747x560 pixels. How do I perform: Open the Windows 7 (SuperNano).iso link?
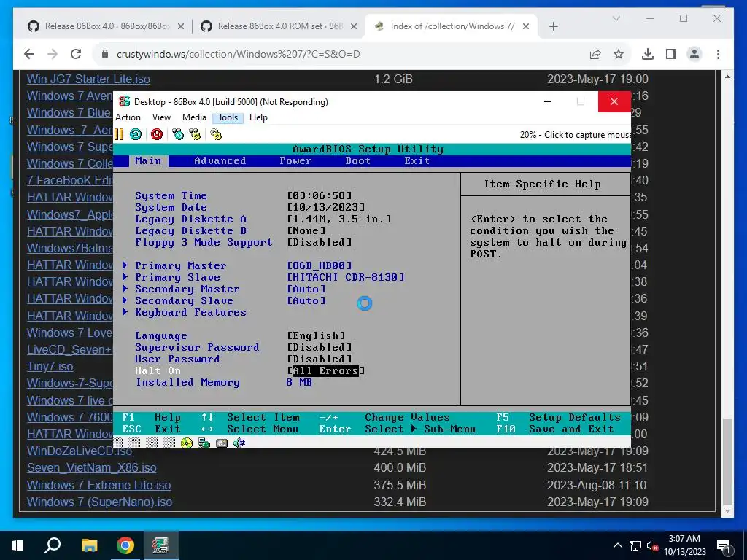click(99, 502)
